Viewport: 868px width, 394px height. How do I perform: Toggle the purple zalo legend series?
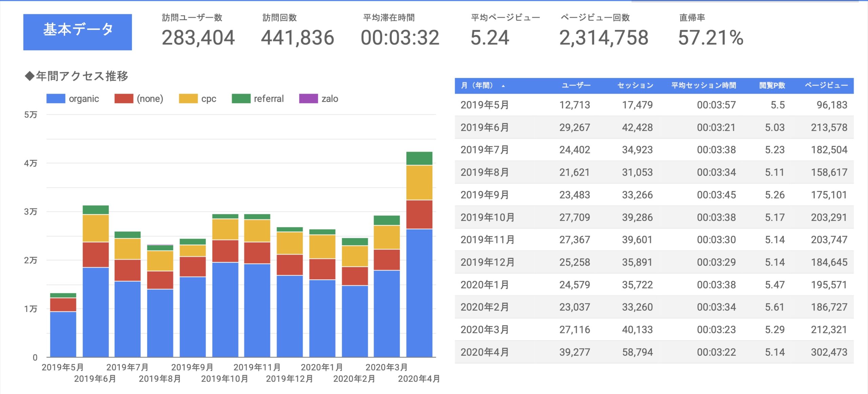click(308, 99)
